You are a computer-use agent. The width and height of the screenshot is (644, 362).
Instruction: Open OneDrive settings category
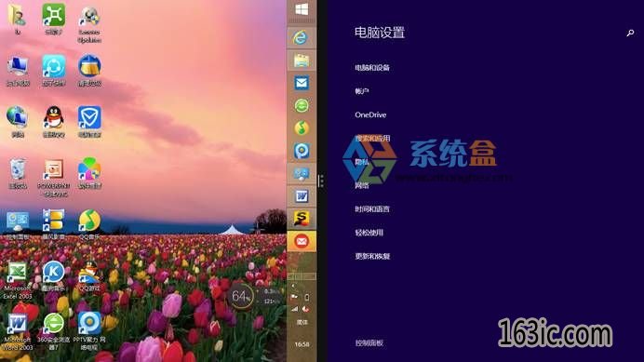370,114
